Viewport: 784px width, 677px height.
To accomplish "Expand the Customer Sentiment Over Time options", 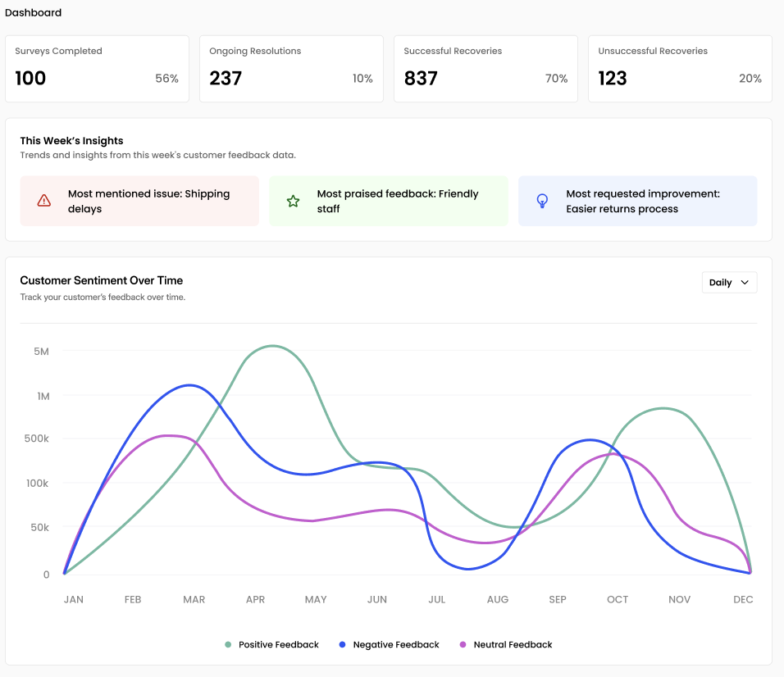I will coord(728,282).
